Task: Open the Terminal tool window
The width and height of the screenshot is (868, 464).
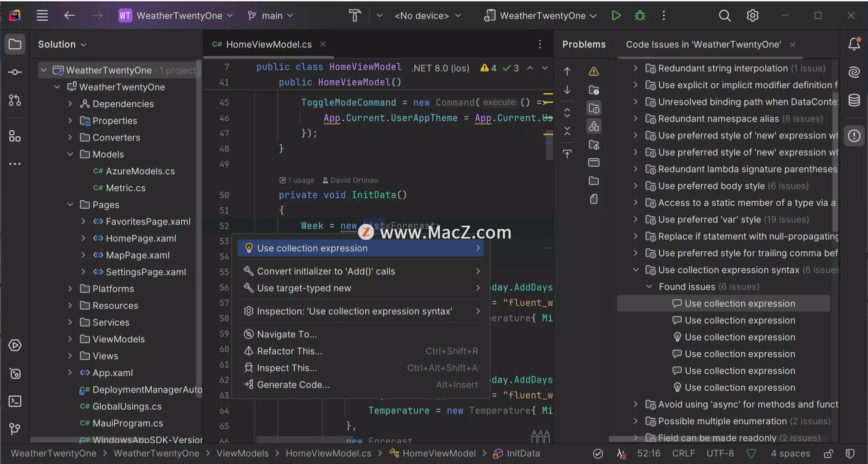Action: [x=15, y=401]
